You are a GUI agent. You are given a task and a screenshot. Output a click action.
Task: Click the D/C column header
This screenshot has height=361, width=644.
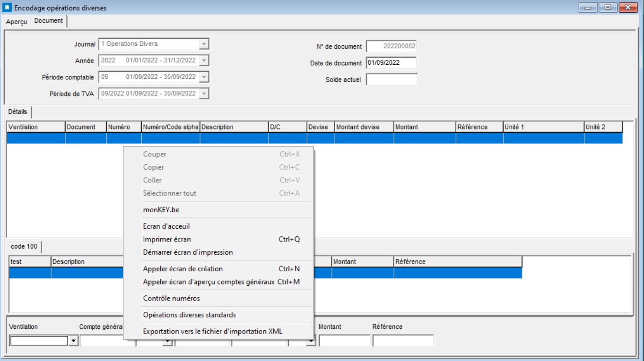[x=287, y=127]
